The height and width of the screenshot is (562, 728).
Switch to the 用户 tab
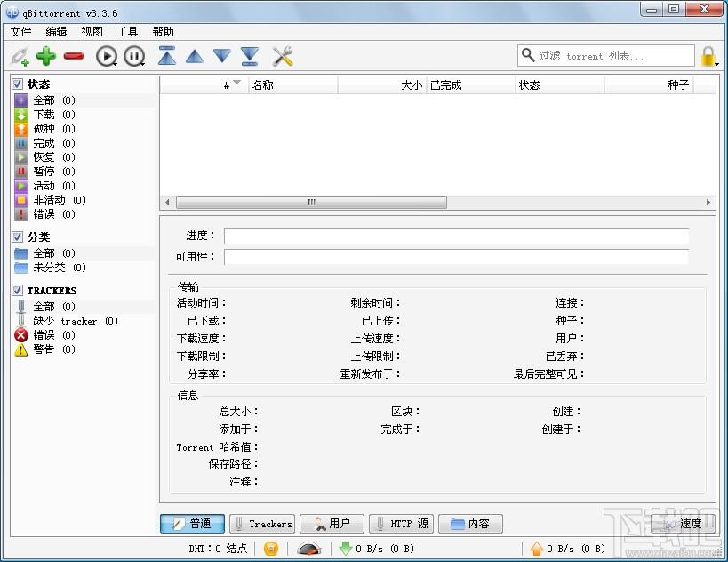332,524
